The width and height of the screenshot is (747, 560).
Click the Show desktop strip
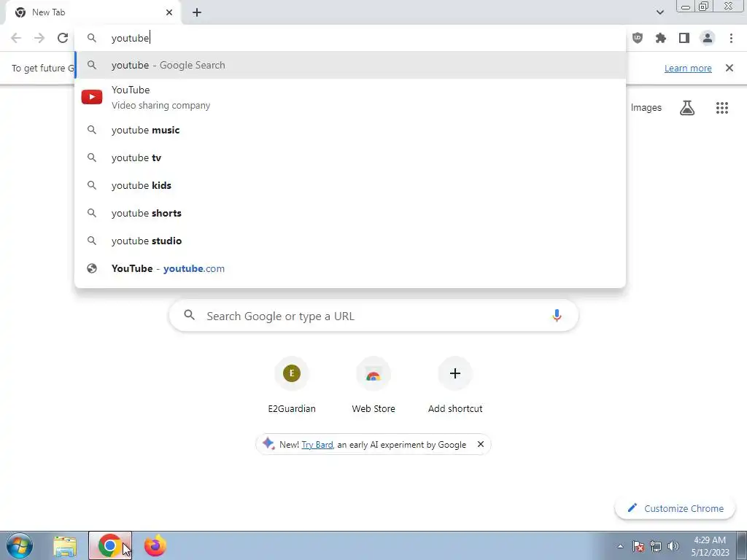[x=742, y=545]
